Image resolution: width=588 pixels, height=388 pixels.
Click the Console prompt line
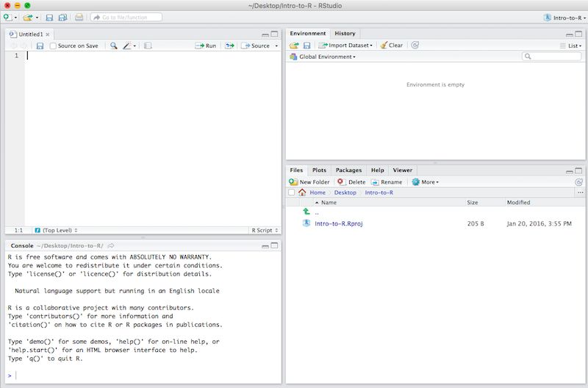143,376
